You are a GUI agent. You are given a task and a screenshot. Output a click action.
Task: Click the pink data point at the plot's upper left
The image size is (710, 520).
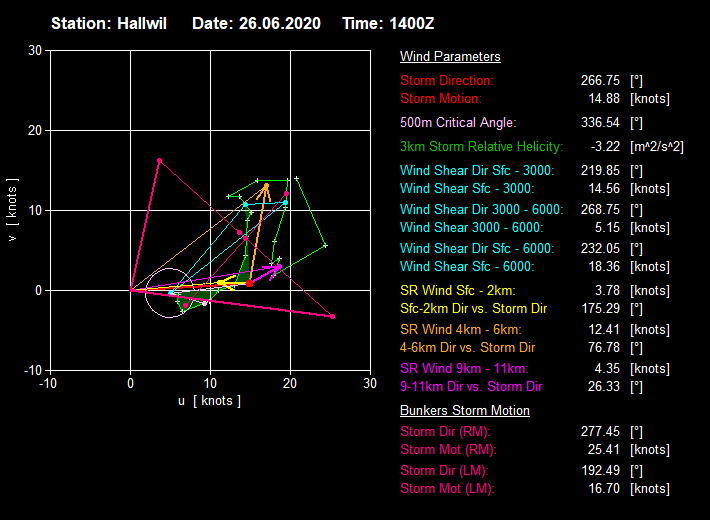pyautogui.click(x=159, y=160)
